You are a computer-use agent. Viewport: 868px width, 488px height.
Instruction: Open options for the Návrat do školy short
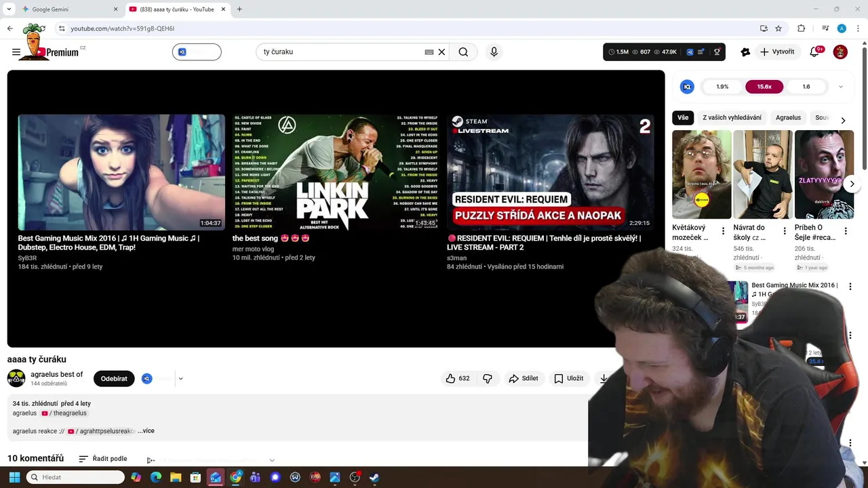785,231
